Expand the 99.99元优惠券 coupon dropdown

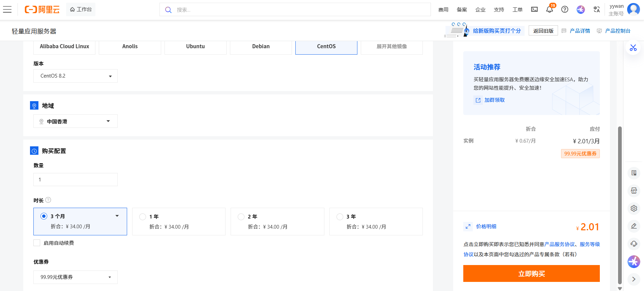click(76, 277)
